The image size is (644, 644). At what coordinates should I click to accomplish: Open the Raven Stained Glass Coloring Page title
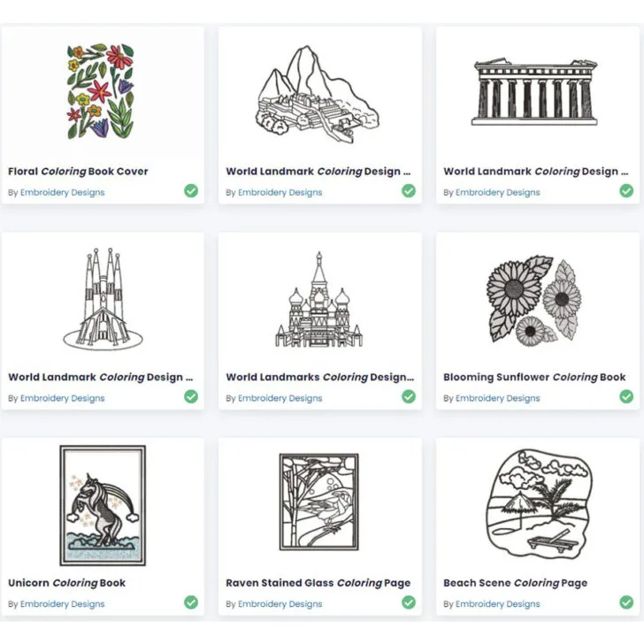point(318,583)
